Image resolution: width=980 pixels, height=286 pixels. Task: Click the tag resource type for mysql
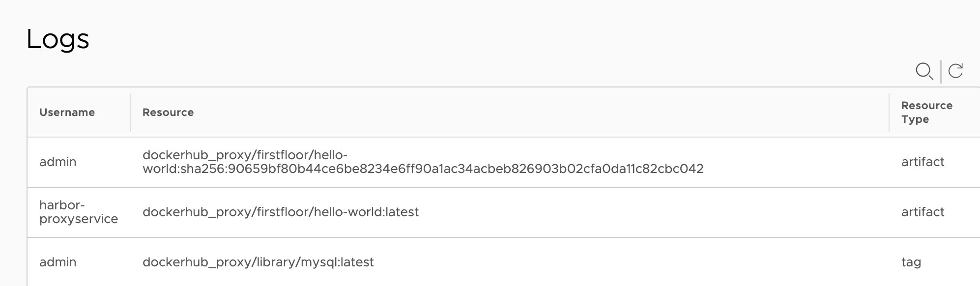pos(911,262)
